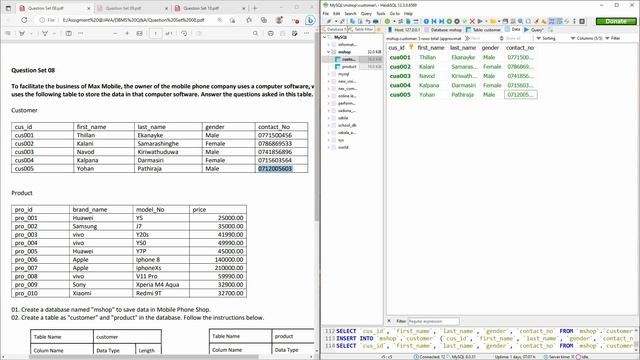This screenshot has width=640, height=360.
Task: Click the green refresh circle toolbar icon
Action: (x=387, y=21)
